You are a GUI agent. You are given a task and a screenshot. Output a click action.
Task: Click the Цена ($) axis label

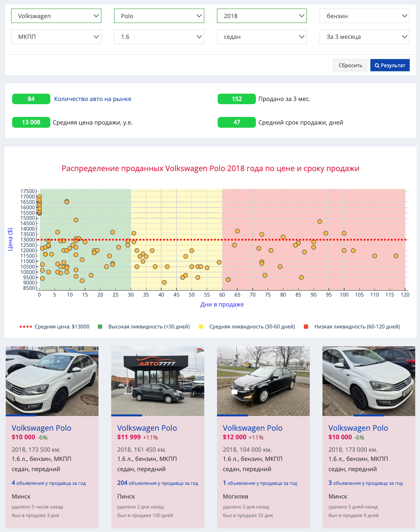point(10,240)
